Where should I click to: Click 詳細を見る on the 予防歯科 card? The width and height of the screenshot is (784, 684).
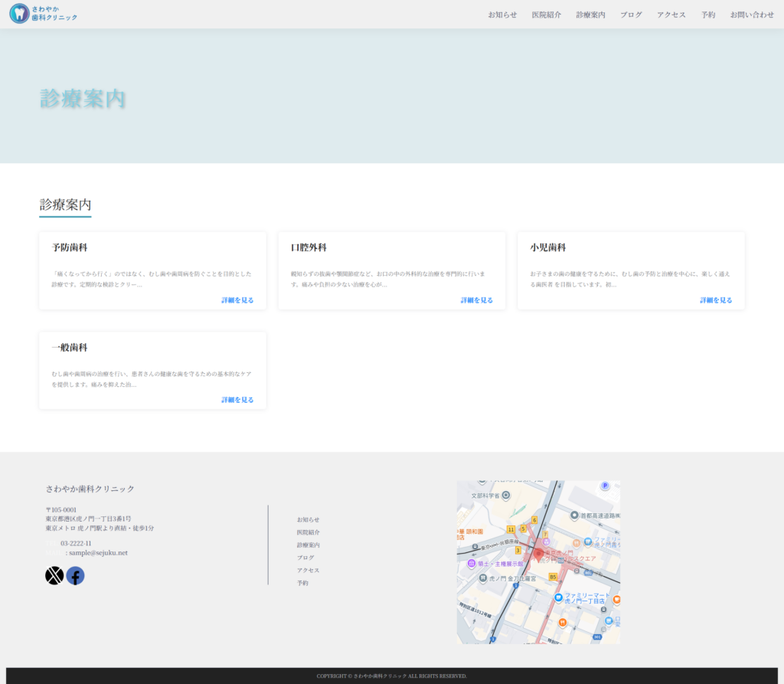pyautogui.click(x=237, y=300)
